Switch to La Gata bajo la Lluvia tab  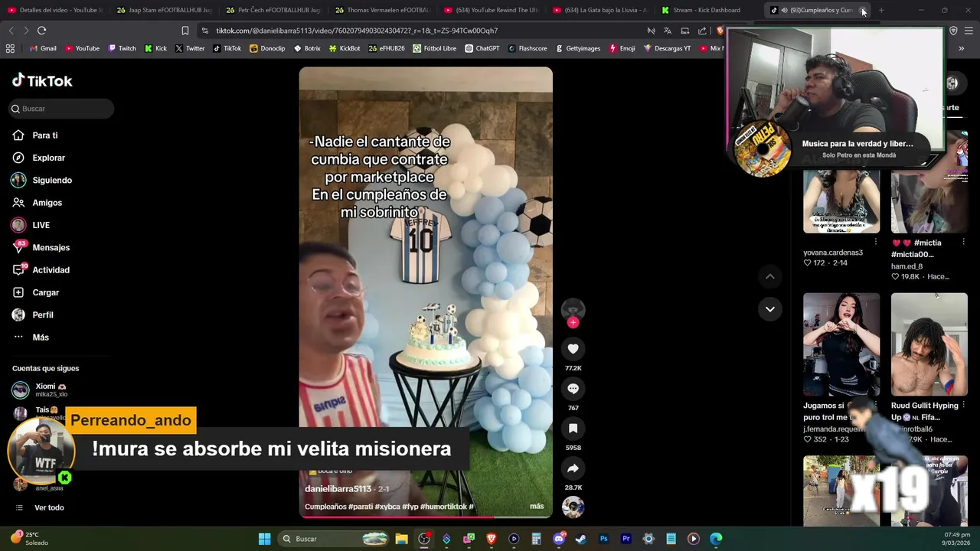point(601,10)
